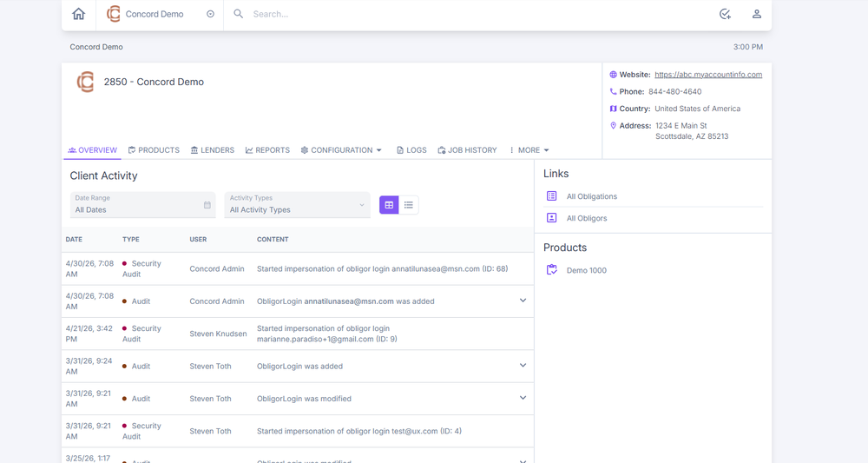
Task: Click the 2850 - Concord Demo title
Action: [x=154, y=82]
